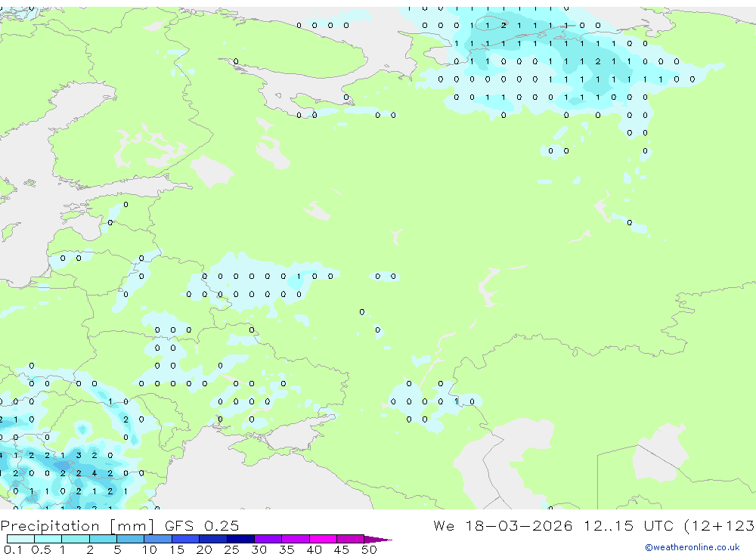Click the "40" legend scale label
This screenshot has width=756, height=554.
tap(314, 549)
